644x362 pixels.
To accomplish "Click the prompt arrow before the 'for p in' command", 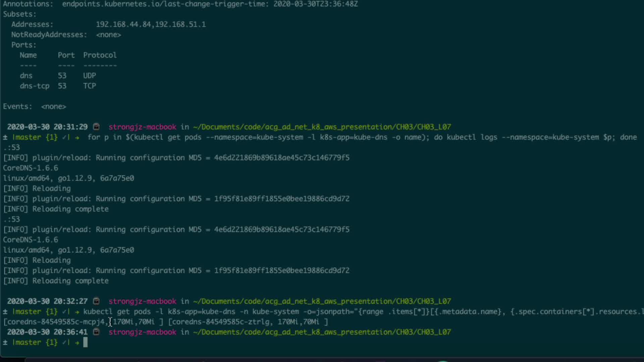I will (x=77, y=137).
